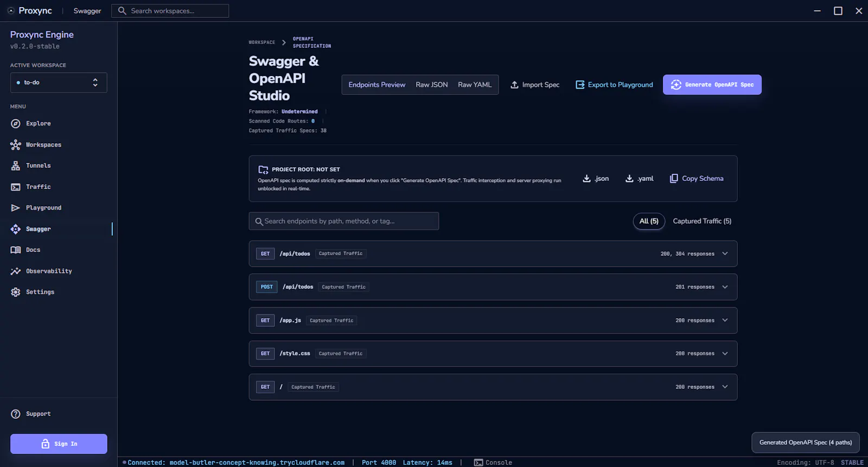Click the Explore compass icon

16,124
